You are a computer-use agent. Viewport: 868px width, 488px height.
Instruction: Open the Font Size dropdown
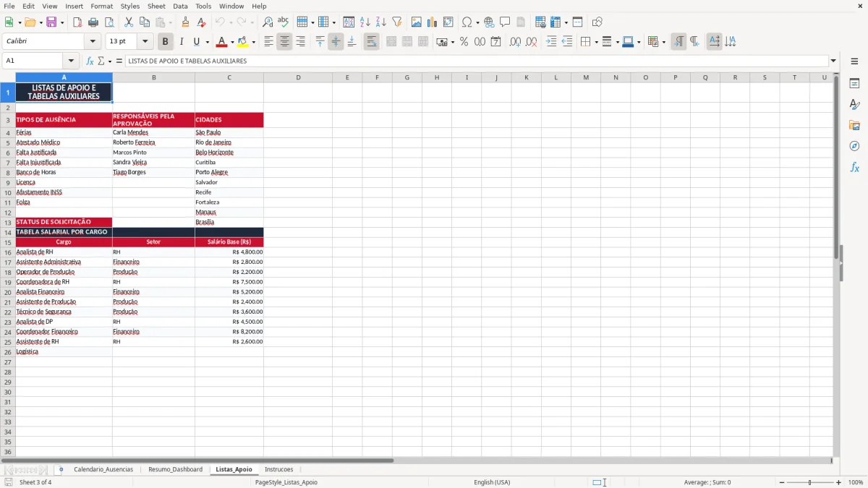tap(145, 42)
